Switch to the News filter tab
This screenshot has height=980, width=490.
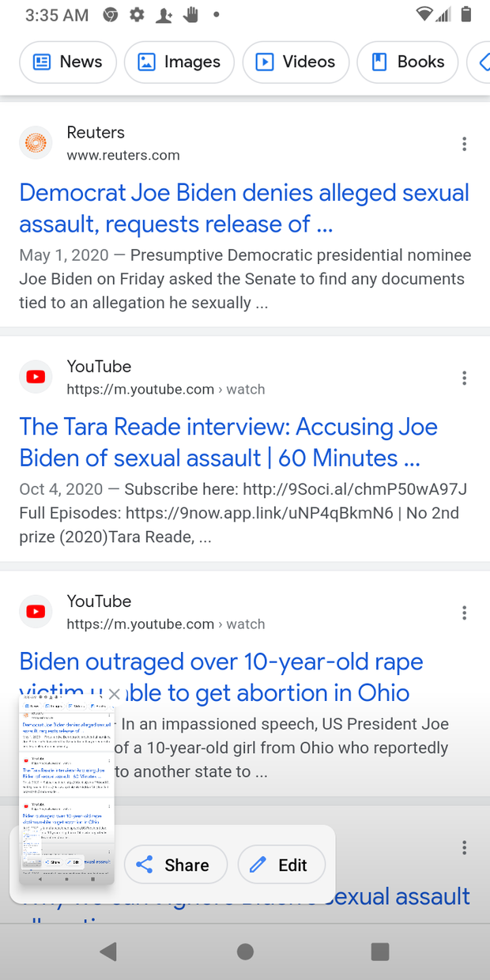click(68, 62)
